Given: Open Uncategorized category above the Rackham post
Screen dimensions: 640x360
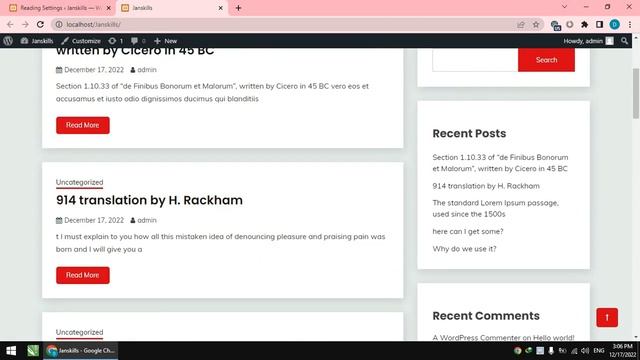Looking at the screenshot, I should pos(80,182).
